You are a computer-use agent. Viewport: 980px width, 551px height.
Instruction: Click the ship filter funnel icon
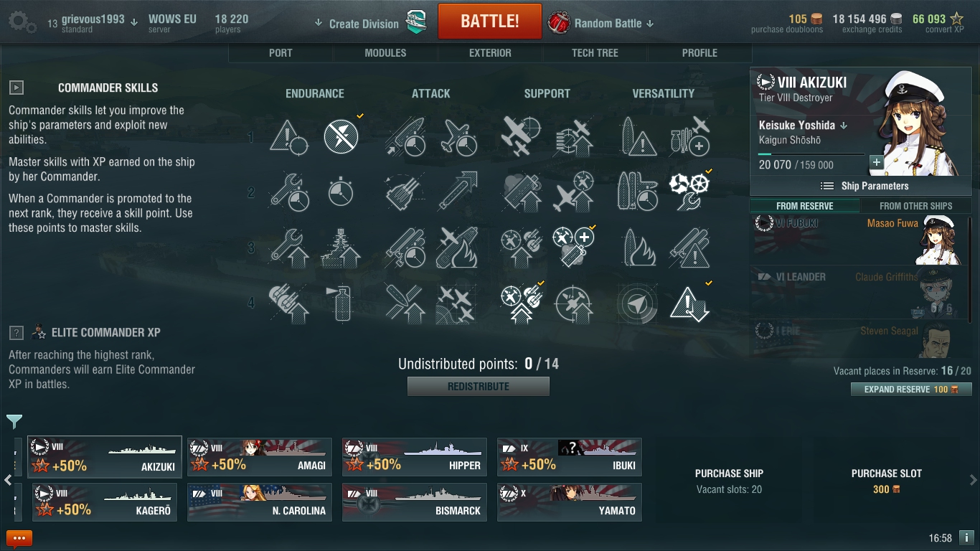[x=14, y=421]
